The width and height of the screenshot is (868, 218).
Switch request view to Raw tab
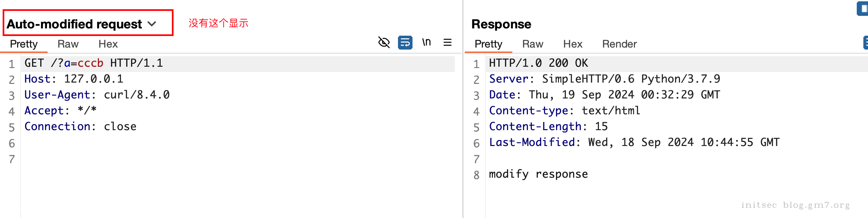pos(68,44)
